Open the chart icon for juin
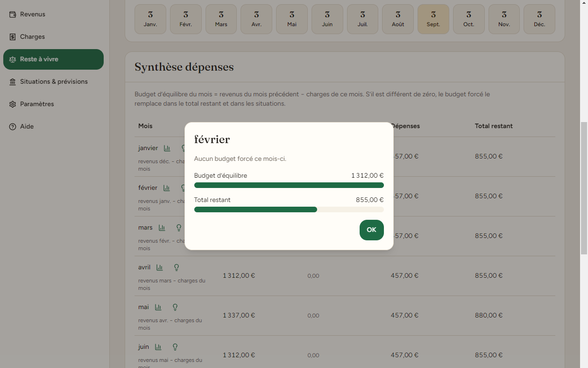Screen dimensions: 588x368 (158, 347)
